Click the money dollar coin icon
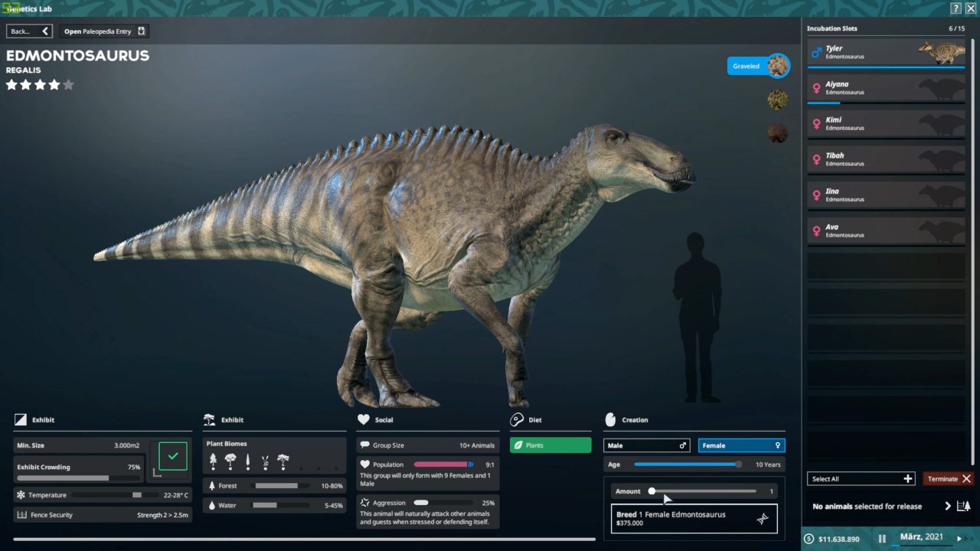The height and width of the screenshot is (551, 980). [809, 539]
